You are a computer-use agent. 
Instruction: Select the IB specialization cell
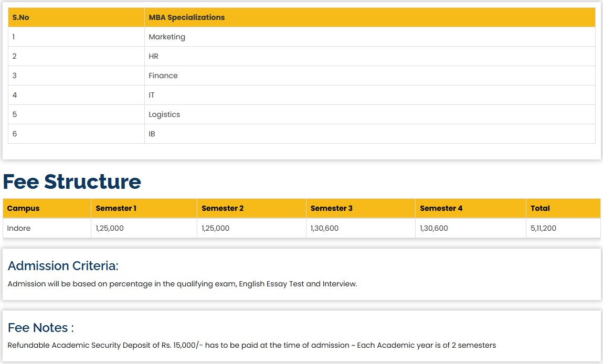[x=152, y=134]
